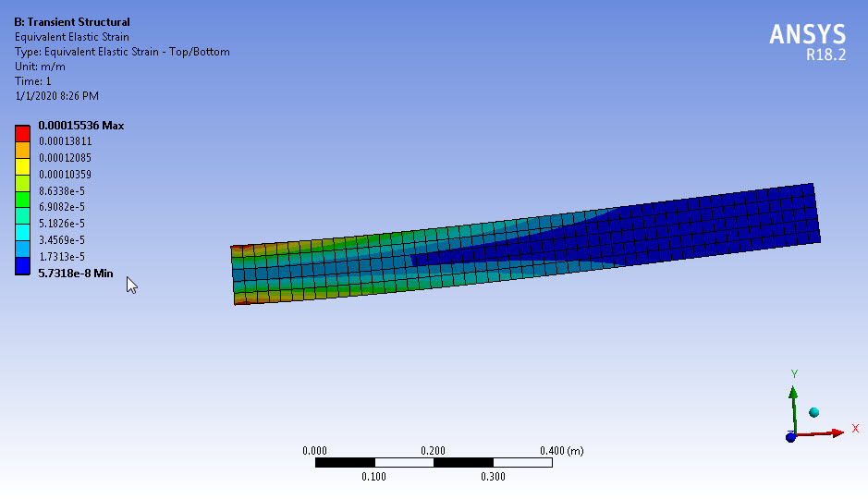Click legend value 0.00010359
The height and width of the screenshot is (499, 868).
tap(65, 175)
